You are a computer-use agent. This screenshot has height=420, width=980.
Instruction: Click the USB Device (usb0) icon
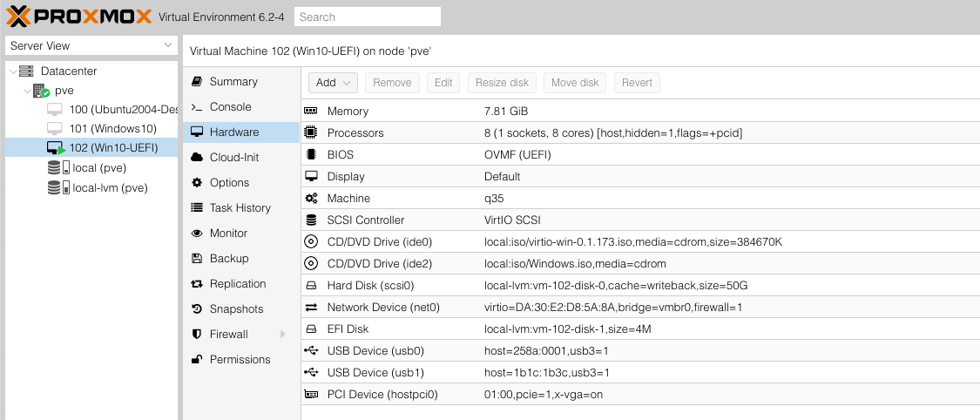(x=311, y=351)
